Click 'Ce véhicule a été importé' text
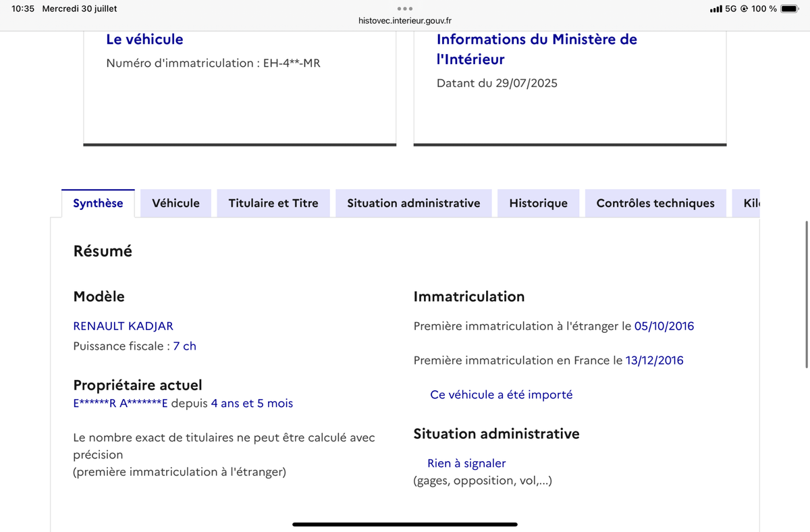 click(502, 395)
